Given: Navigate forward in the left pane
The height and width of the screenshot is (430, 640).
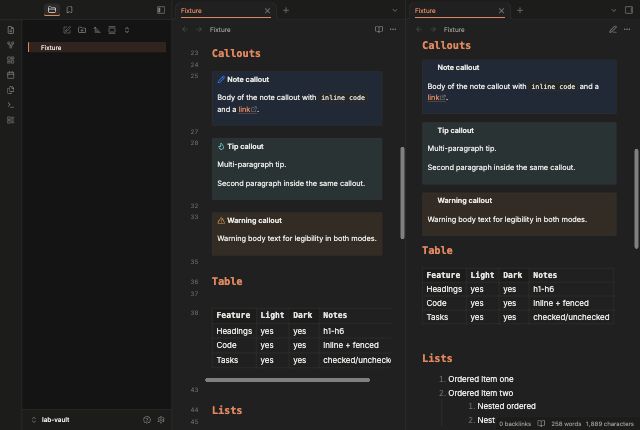Looking at the screenshot, I should [199, 29].
